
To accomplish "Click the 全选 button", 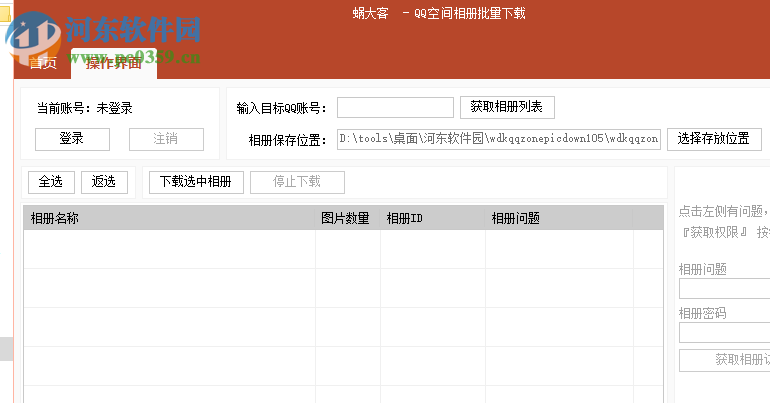I will point(51,182).
